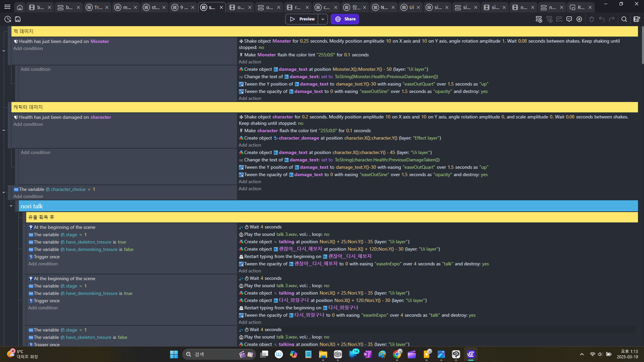Add action in character_choice event

(x=250, y=189)
